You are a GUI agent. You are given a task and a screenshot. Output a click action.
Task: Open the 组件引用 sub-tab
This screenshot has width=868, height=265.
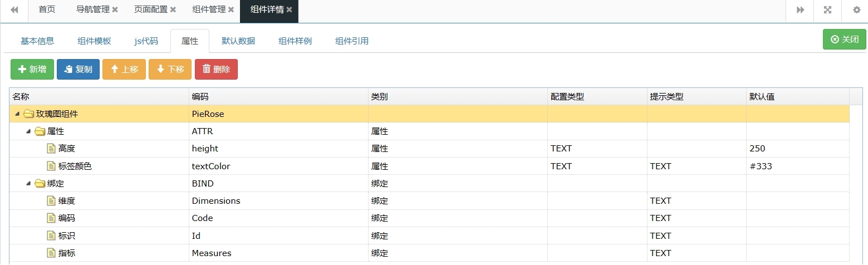352,41
